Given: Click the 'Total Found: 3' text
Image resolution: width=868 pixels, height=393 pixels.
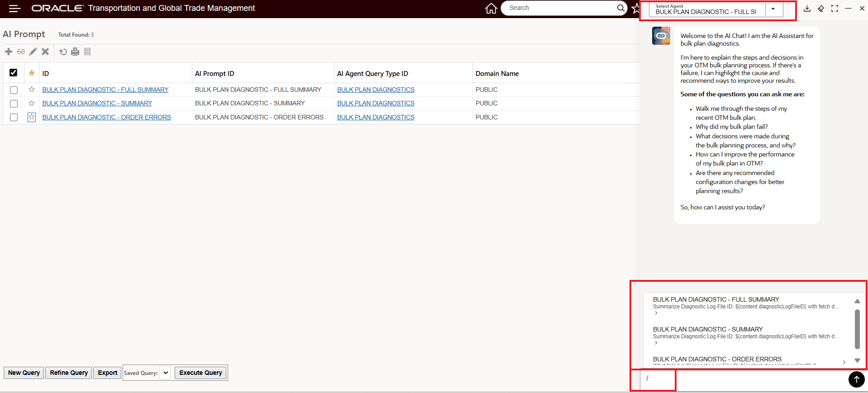Looking at the screenshot, I should tap(76, 34).
